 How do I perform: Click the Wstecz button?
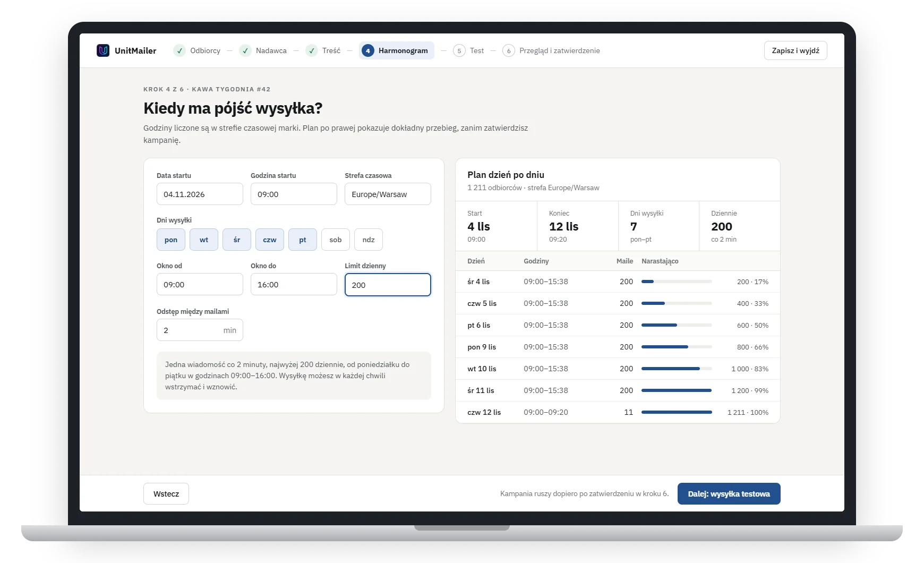coord(166,493)
